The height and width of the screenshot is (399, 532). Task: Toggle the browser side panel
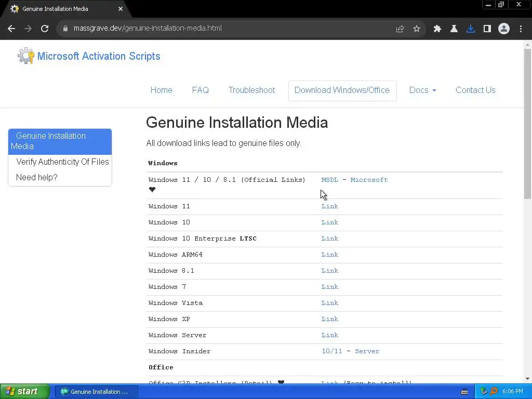[487, 29]
